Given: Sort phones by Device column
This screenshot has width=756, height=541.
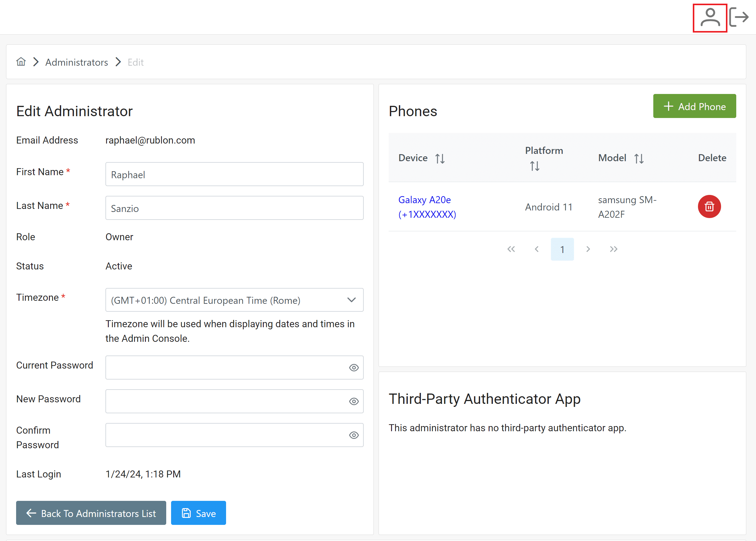Looking at the screenshot, I should coord(440,158).
